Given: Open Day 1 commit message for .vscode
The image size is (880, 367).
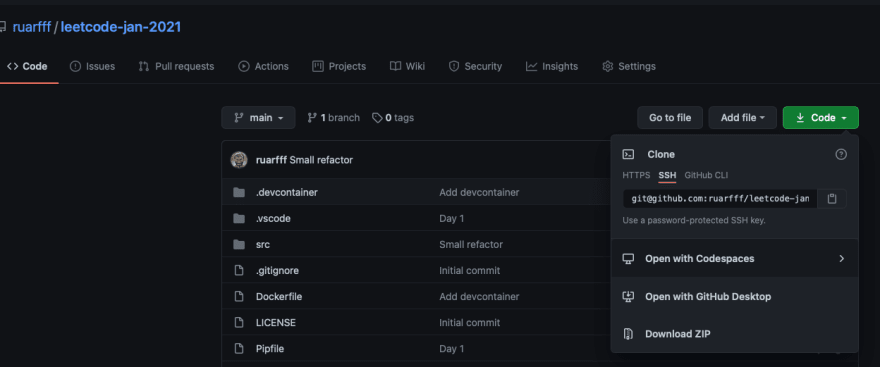Looking at the screenshot, I should [452, 218].
